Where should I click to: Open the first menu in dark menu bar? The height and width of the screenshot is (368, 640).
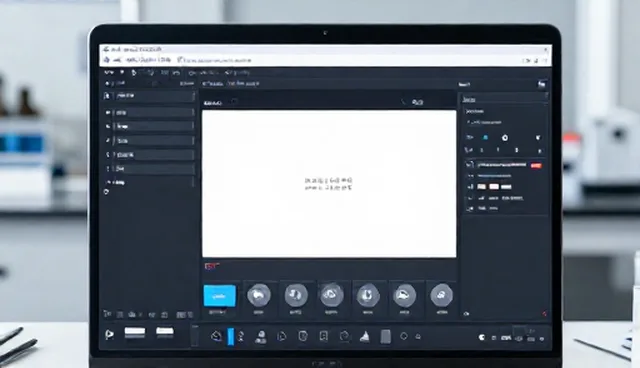pos(109,73)
